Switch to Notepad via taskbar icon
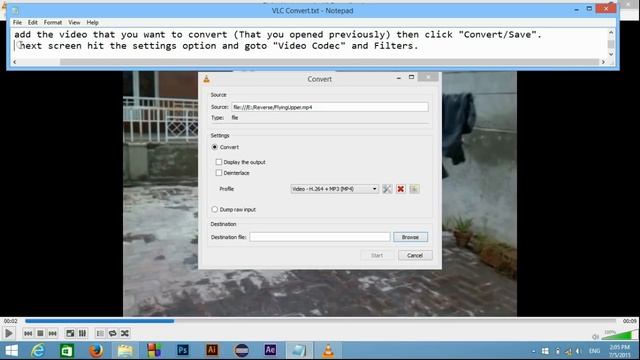This screenshot has width=640, height=360. click(299, 350)
